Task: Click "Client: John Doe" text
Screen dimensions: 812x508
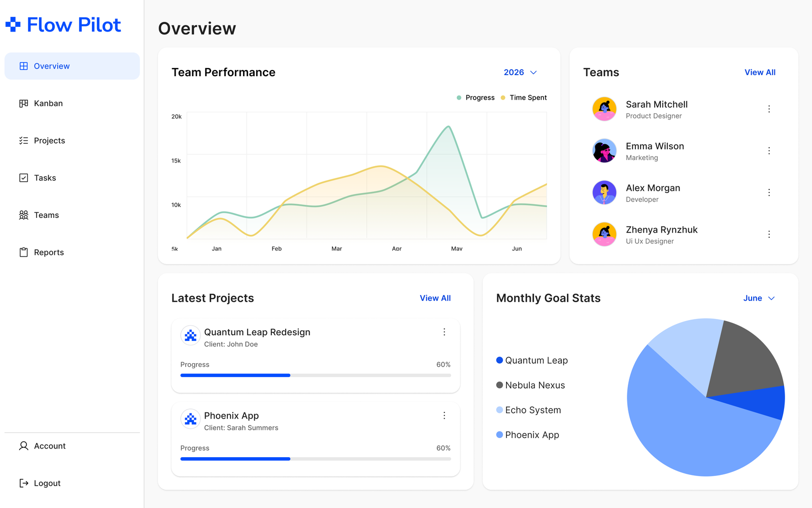Action: (x=231, y=344)
